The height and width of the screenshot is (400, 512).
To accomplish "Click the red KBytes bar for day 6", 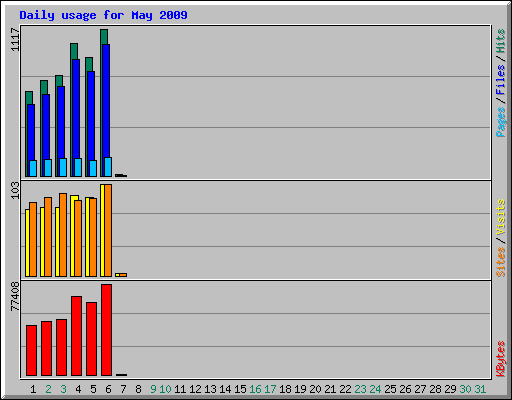I will 106,330.
